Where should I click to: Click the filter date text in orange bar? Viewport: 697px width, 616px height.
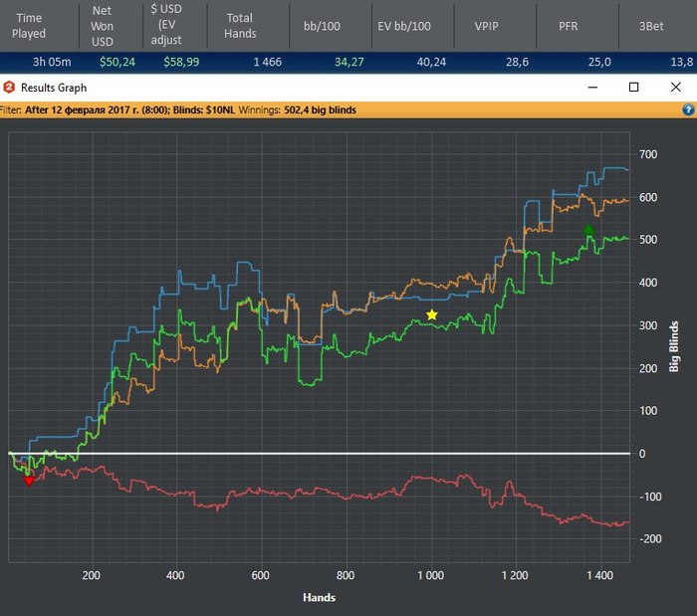click(x=98, y=109)
